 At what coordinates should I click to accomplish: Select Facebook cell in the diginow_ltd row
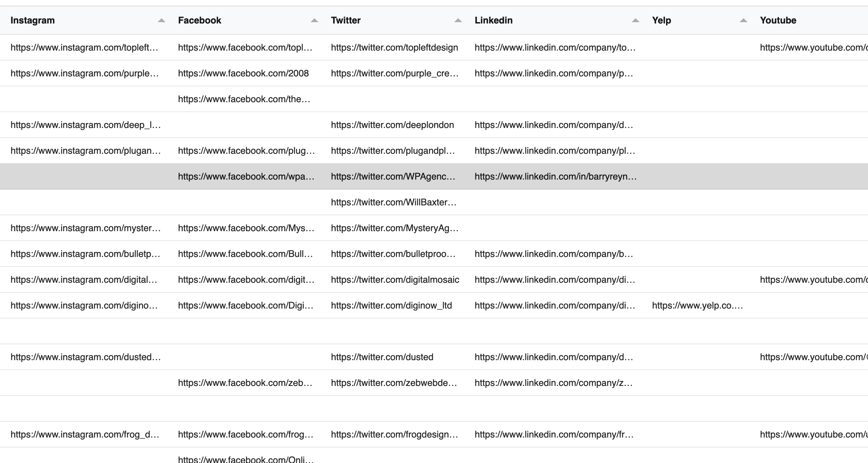(x=246, y=305)
